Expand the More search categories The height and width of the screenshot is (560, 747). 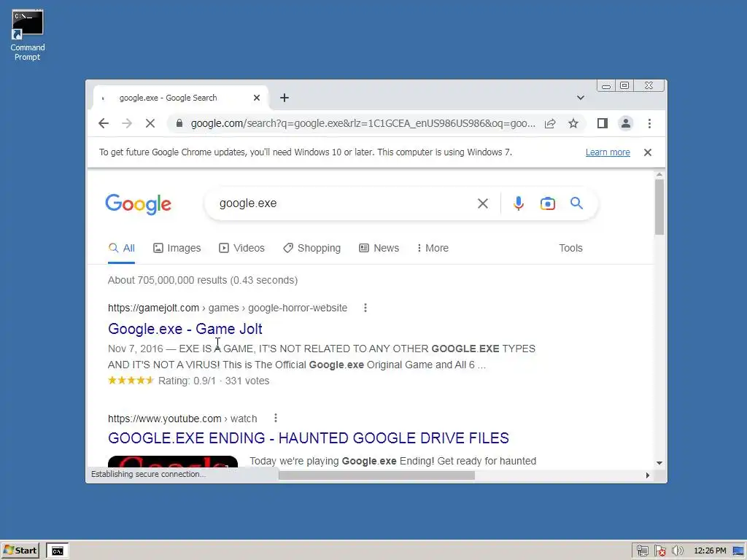pyautogui.click(x=433, y=248)
